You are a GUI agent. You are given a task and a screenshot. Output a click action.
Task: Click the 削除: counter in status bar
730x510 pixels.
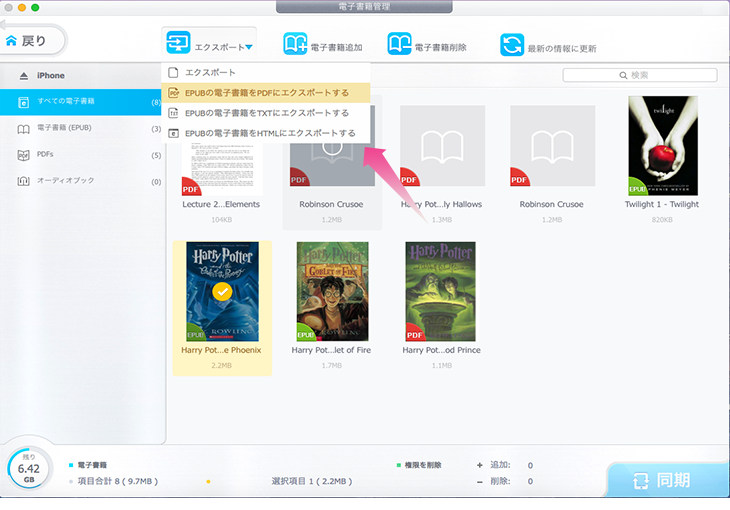[x=505, y=481]
